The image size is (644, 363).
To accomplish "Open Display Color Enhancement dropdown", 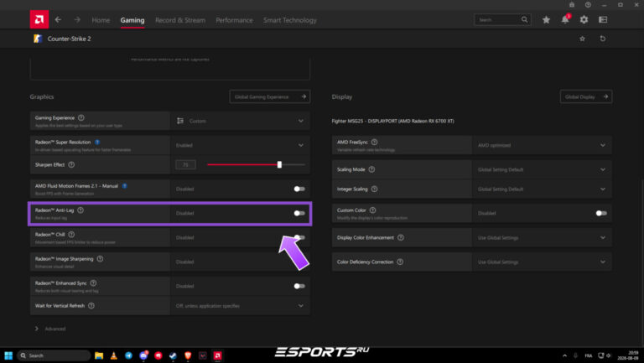I will click(542, 237).
